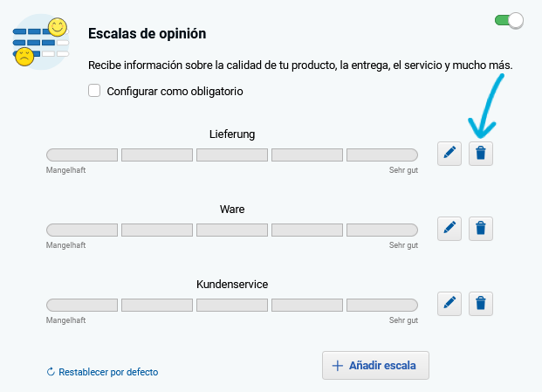The height and width of the screenshot is (392, 542).
Task: Choose the middle segment of the Ware scale
Action: point(232,230)
